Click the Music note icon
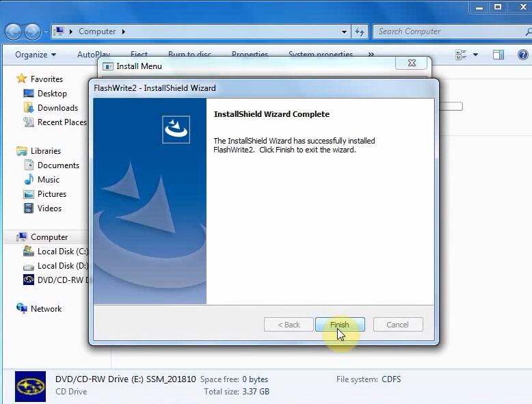532x404 pixels. (29, 179)
